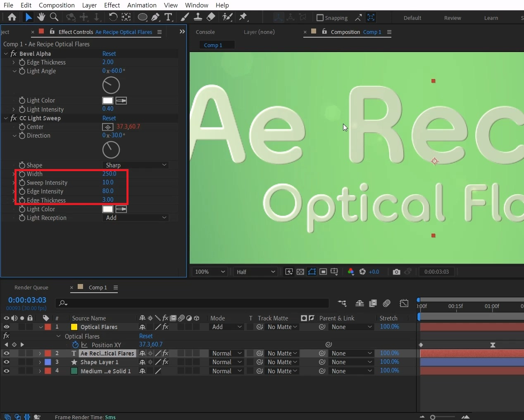Reset Optical Flares in the timeline
Screen dimensions: 524x420
click(x=146, y=336)
